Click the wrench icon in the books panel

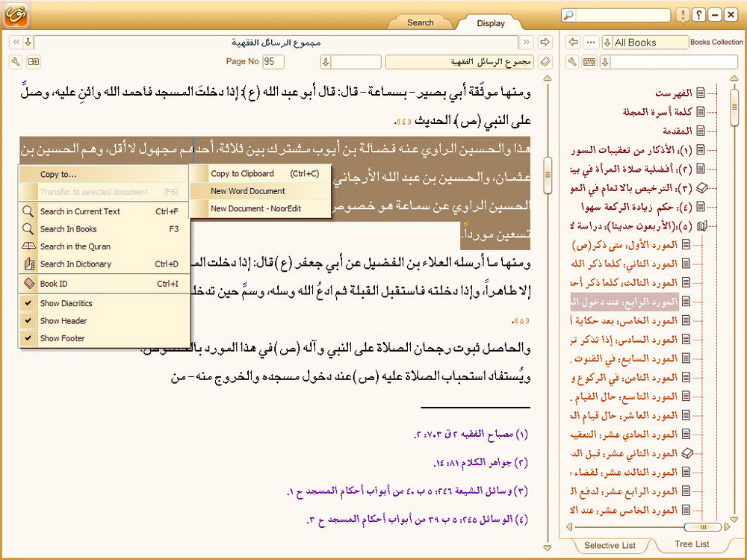[x=573, y=62]
